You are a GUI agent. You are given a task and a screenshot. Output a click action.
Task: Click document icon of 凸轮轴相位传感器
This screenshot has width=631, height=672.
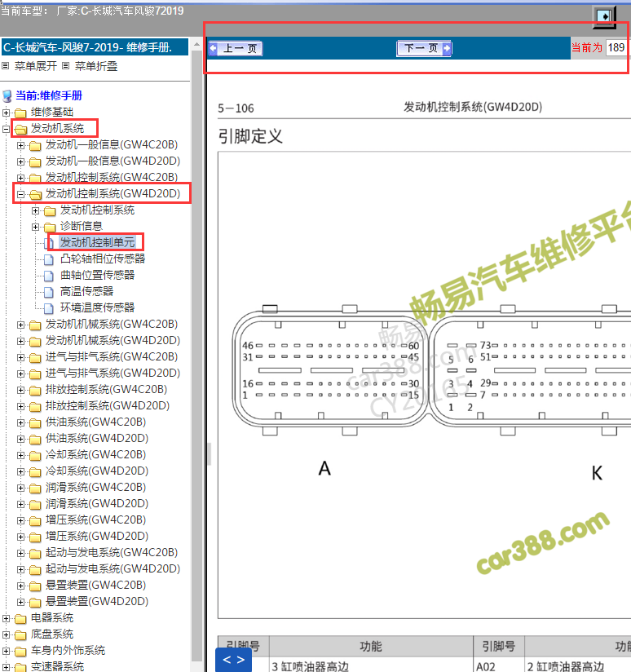49,259
